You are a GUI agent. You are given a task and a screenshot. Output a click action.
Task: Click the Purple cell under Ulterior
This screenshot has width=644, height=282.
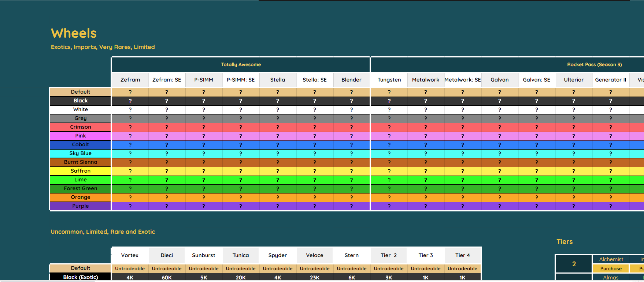(574, 206)
